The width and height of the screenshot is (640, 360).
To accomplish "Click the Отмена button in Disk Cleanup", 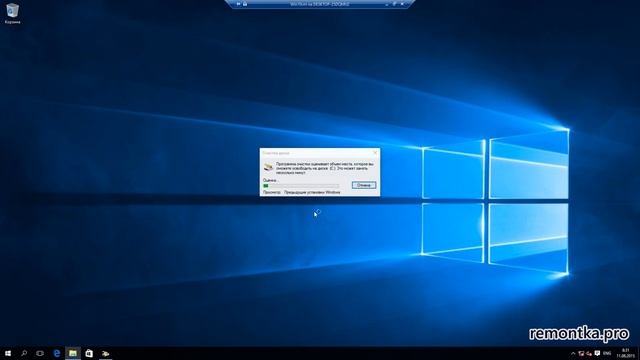I will click(364, 185).
